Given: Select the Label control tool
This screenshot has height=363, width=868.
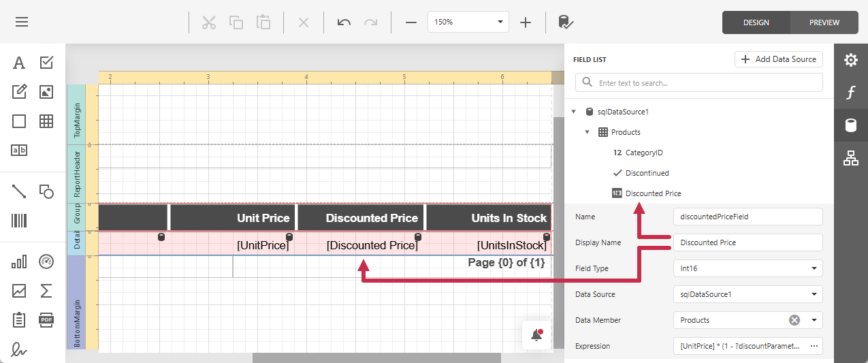Looking at the screenshot, I should click(19, 63).
